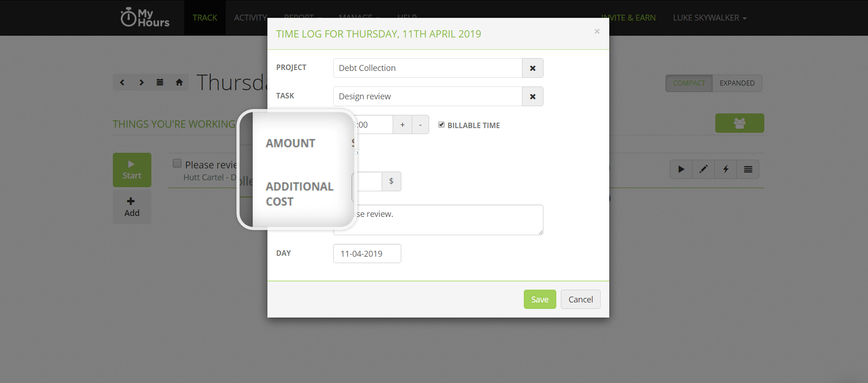Check the Please review task checkbox
The image size is (868, 383).
click(176, 162)
